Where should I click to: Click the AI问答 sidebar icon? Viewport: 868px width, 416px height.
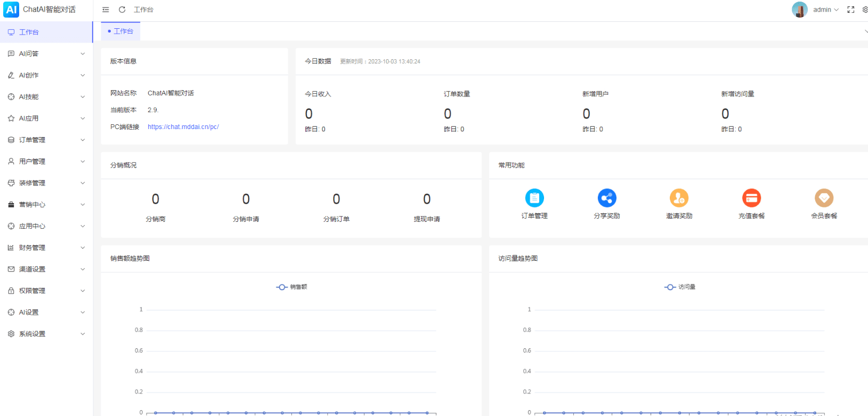pyautogui.click(x=11, y=54)
